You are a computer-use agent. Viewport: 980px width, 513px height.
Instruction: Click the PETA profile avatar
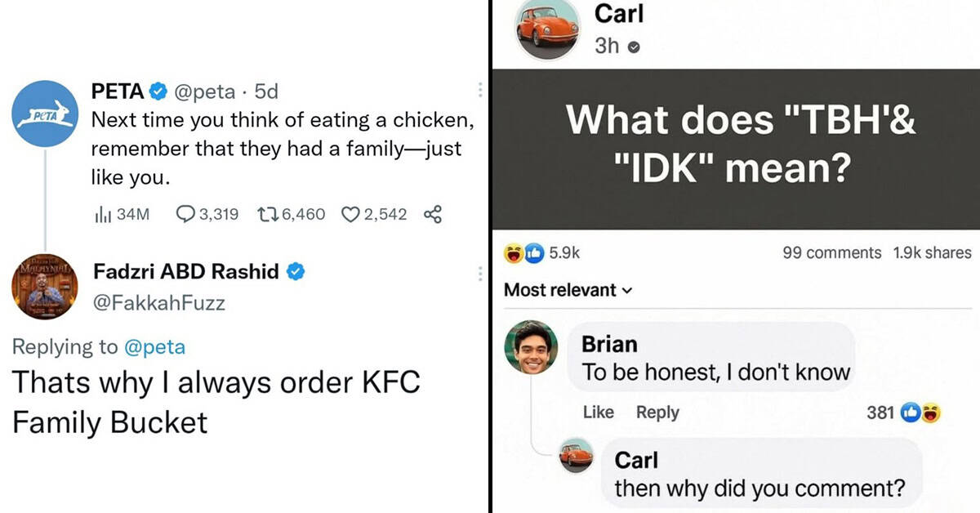[46, 114]
